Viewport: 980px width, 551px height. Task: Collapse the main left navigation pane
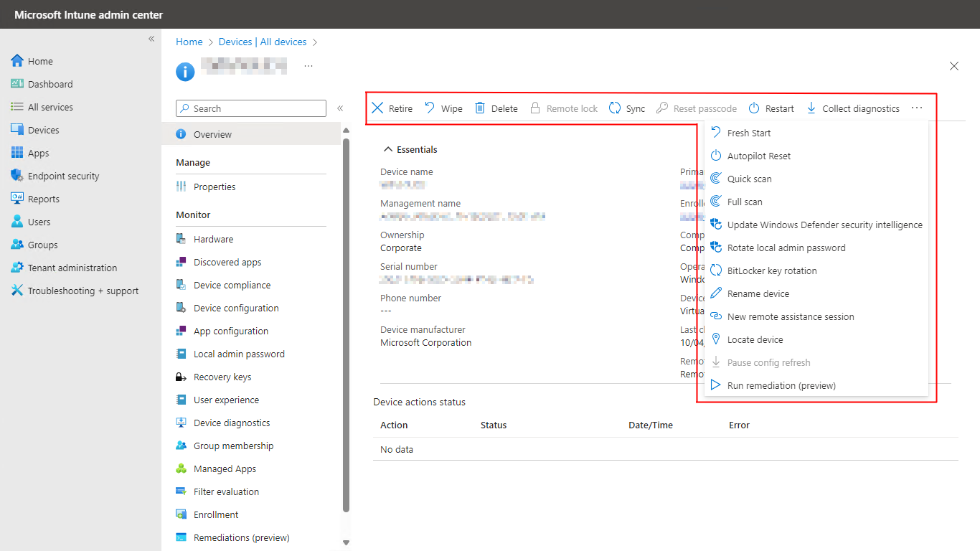pyautogui.click(x=151, y=39)
